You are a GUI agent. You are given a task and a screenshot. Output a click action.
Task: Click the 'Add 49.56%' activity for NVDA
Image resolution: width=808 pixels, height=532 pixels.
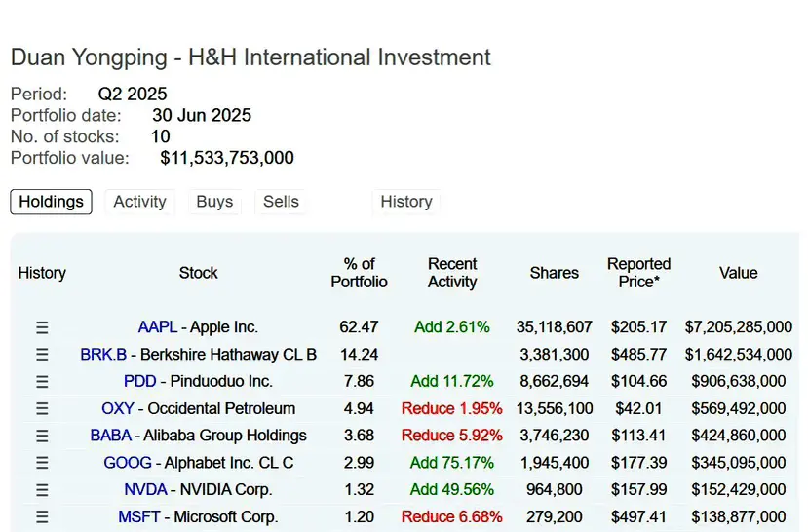(452, 489)
